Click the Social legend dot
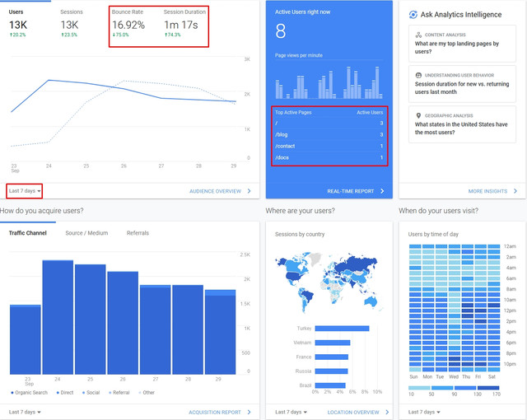Viewport: 527px width, 420px height. pyautogui.click(x=84, y=393)
